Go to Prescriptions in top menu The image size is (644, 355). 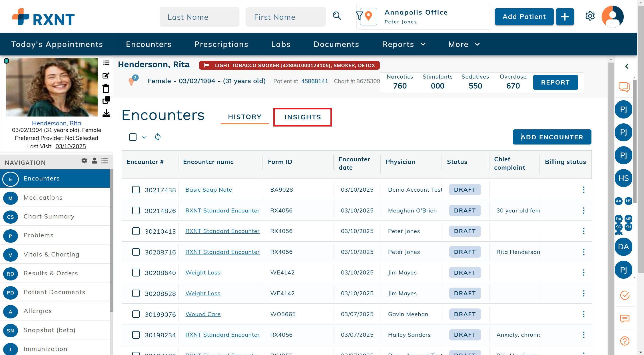tap(221, 44)
